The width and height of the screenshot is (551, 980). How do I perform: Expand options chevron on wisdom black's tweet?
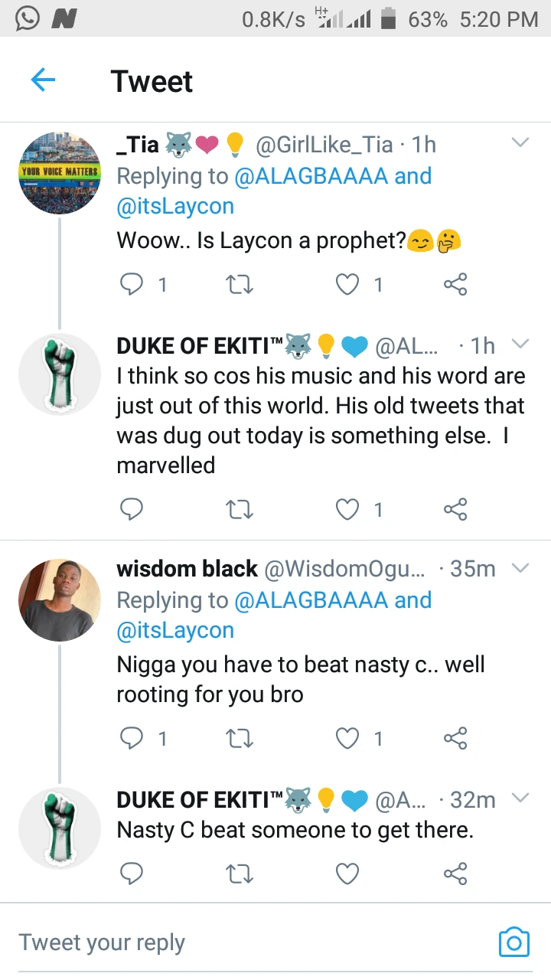[520, 568]
